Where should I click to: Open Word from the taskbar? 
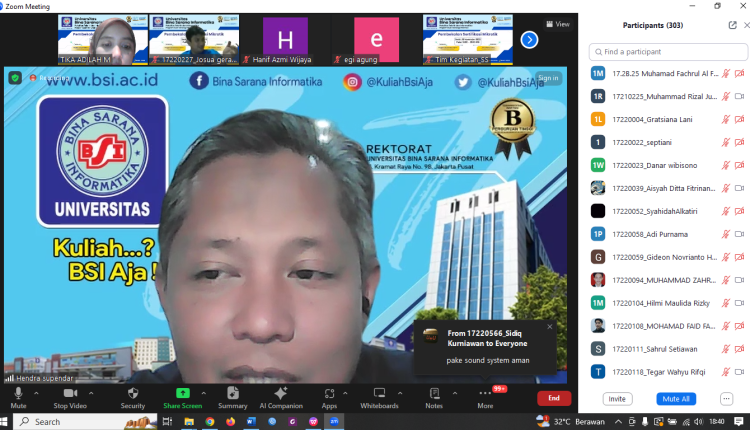(x=251, y=421)
